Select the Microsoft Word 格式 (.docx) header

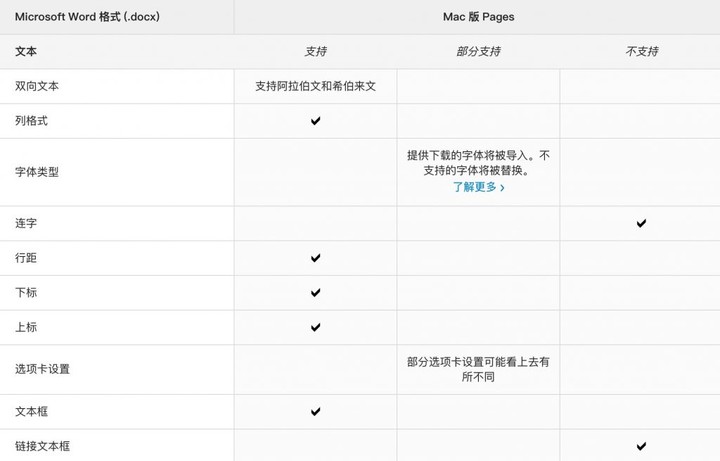tap(87, 17)
